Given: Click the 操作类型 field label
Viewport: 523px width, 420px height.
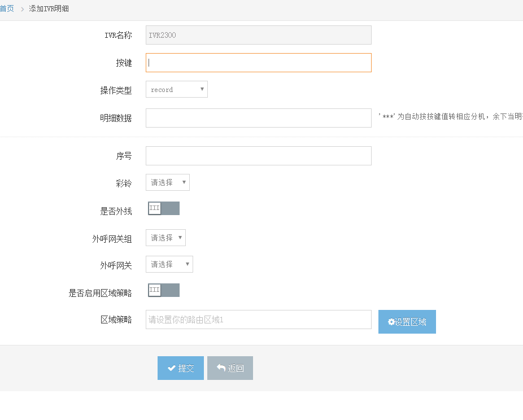Looking at the screenshot, I should [116, 90].
